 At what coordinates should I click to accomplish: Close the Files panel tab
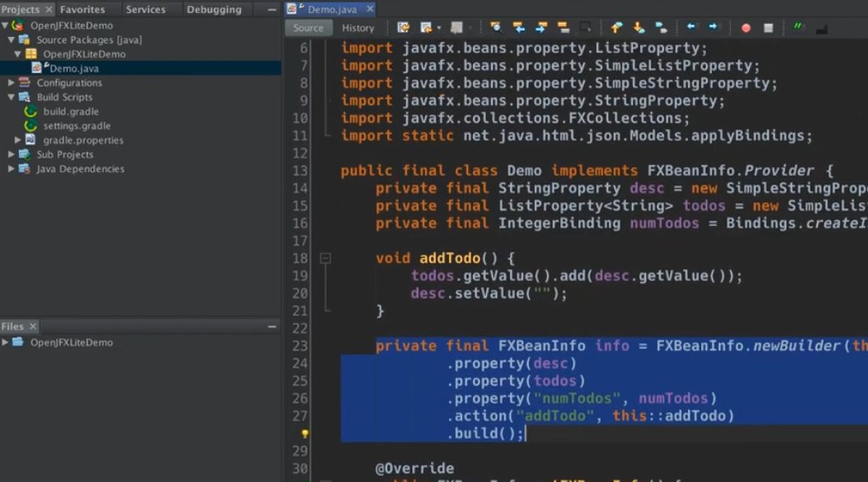tap(33, 326)
